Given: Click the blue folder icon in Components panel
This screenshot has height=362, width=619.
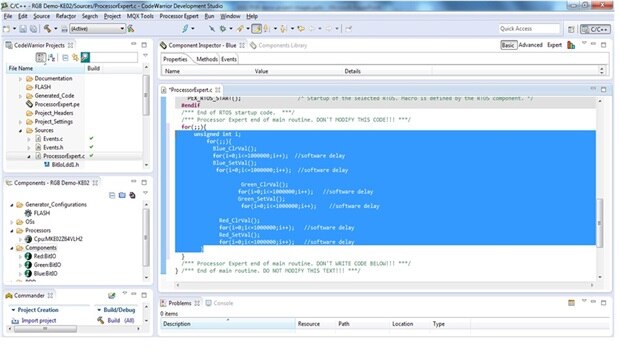Looking at the screenshot, I should click(122, 195).
